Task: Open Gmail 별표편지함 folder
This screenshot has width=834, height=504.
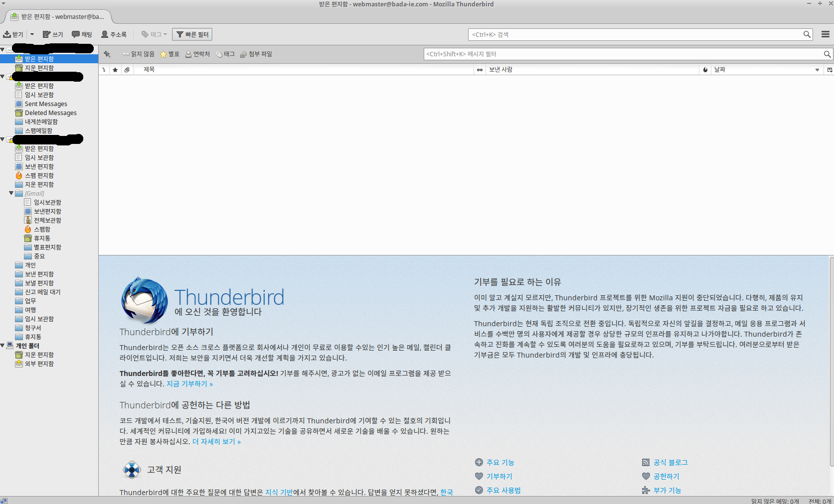Action: pyautogui.click(x=47, y=248)
